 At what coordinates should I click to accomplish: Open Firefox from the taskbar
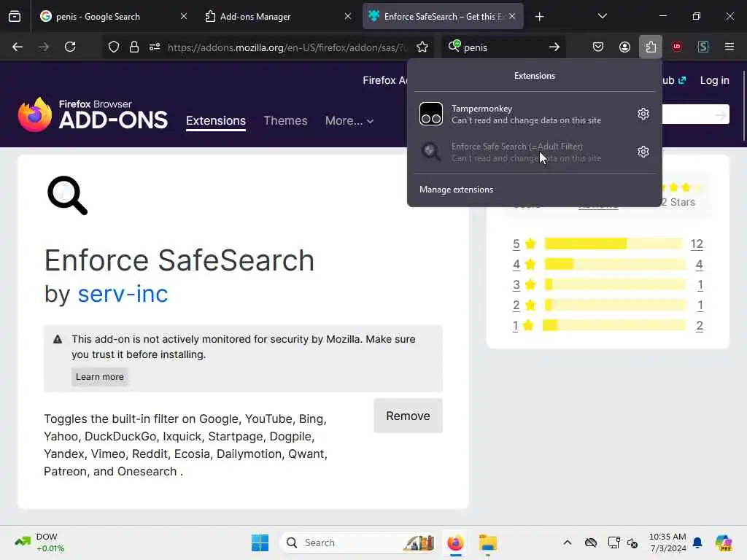[455, 542]
